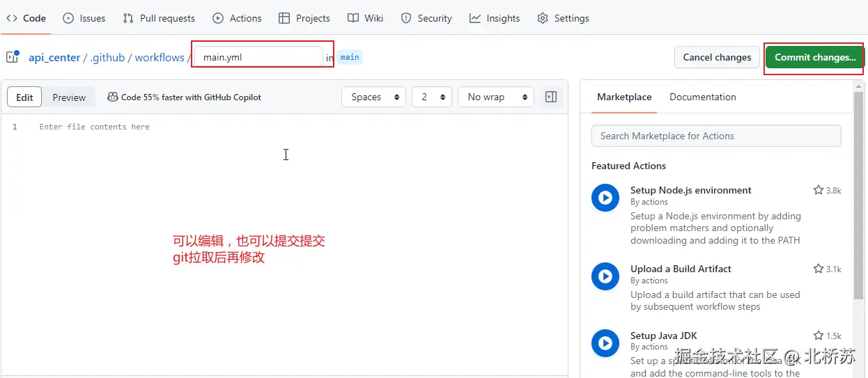Click the Marketplace panel scrollbar
The image size is (868, 378).
coord(860,195)
